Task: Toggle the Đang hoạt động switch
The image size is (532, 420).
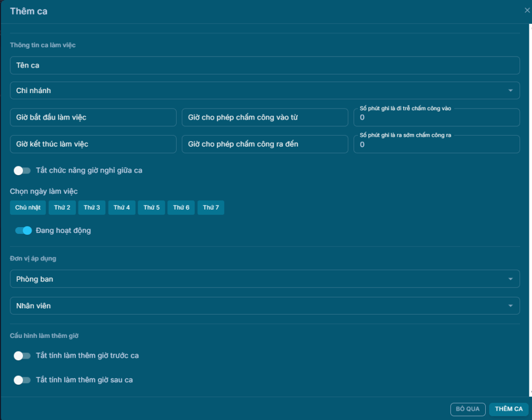Action: [23, 230]
